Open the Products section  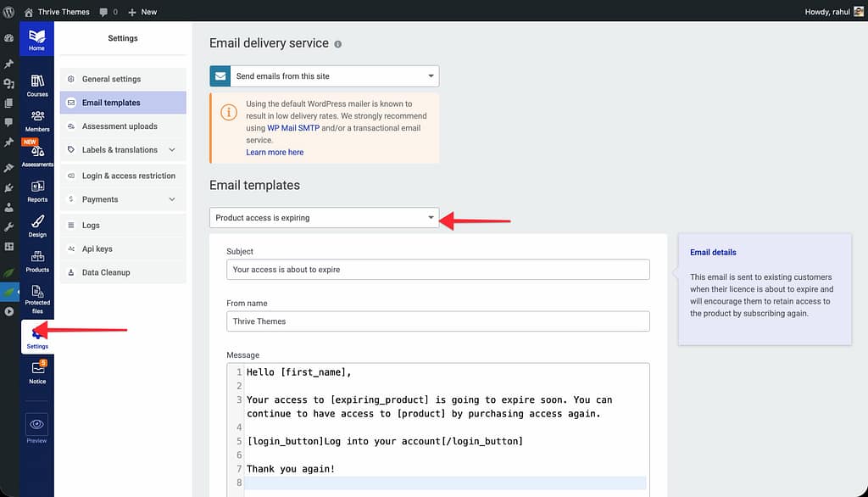[x=37, y=260]
